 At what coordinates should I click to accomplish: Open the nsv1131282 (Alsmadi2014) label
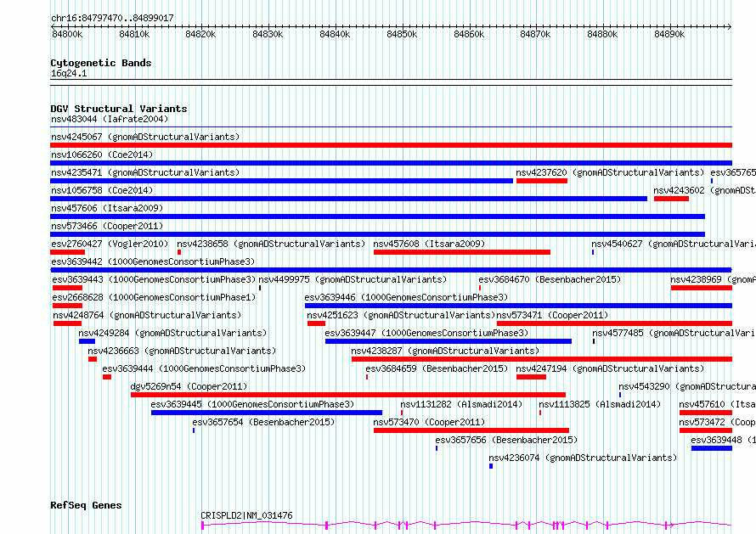(x=461, y=404)
